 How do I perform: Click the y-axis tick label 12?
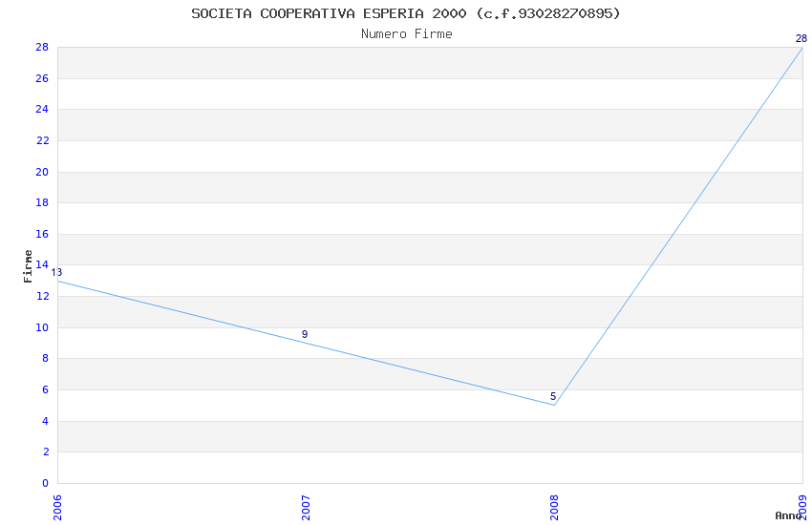click(42, 296)
